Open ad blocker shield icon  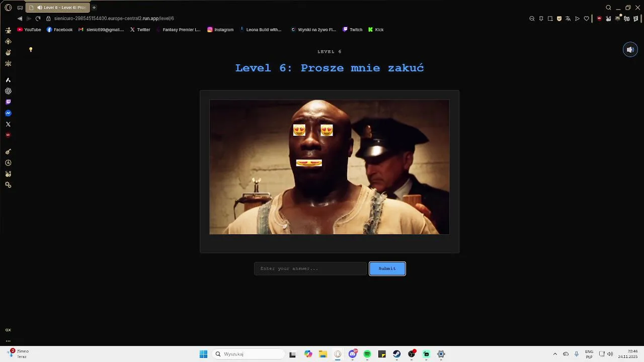pos(559,19)
